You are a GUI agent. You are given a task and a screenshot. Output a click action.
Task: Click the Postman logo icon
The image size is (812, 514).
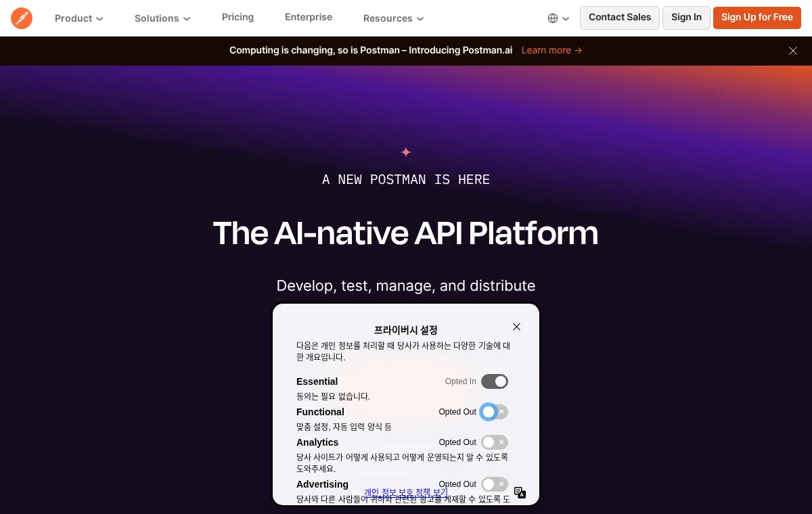(x=22, y=18)
